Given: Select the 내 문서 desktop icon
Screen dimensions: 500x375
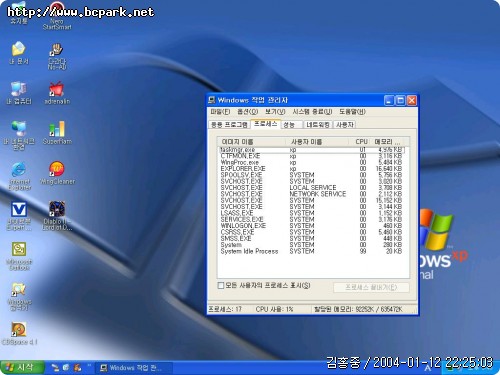Looking at the screenshot, I should coord(19,53).
